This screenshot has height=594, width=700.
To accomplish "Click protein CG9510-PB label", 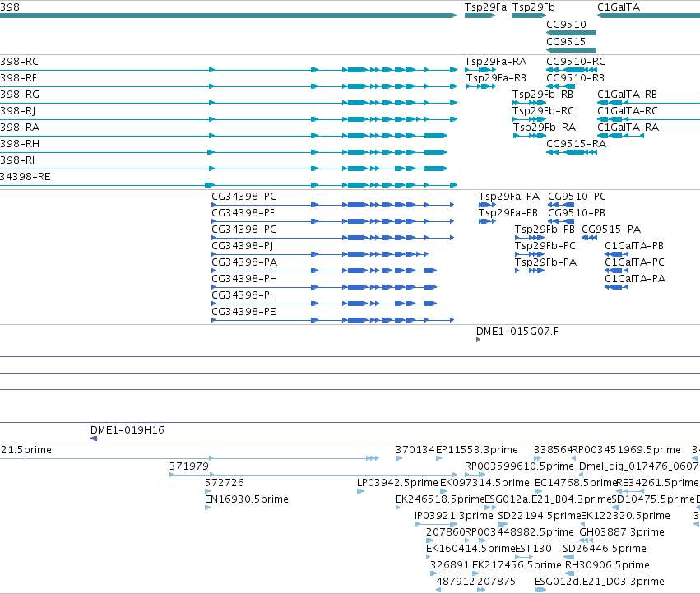I will (x=576, y=213).
